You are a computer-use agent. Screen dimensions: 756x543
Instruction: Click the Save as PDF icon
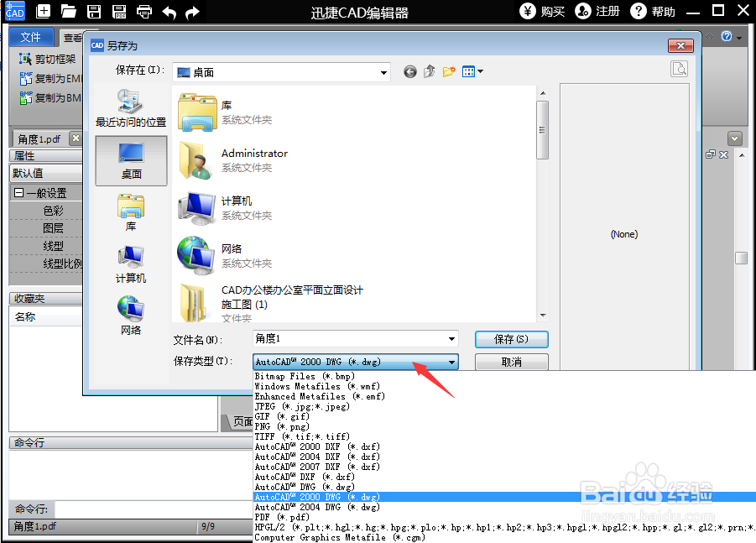pos(119,11)
